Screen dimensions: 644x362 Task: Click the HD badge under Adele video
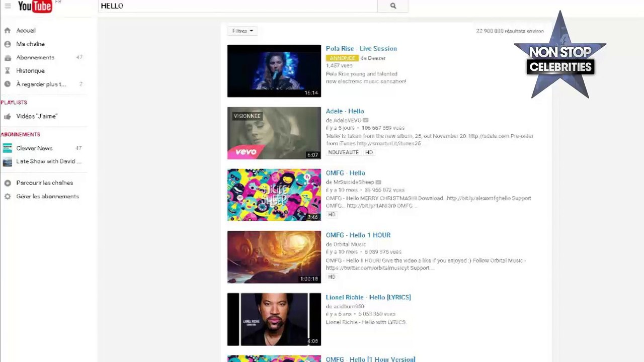click(369, 152)
